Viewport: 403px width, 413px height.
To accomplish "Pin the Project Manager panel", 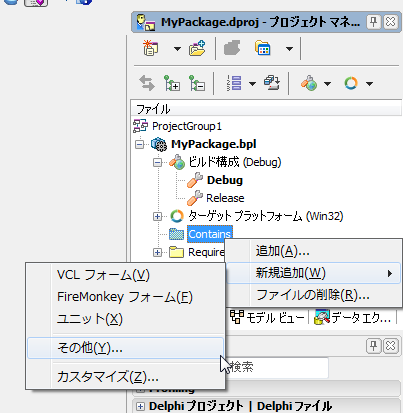I will [x=373, y=22].
